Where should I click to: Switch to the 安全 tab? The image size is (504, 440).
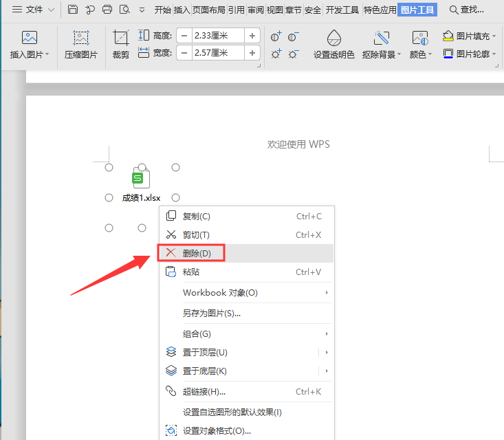(x=313, y=10)
